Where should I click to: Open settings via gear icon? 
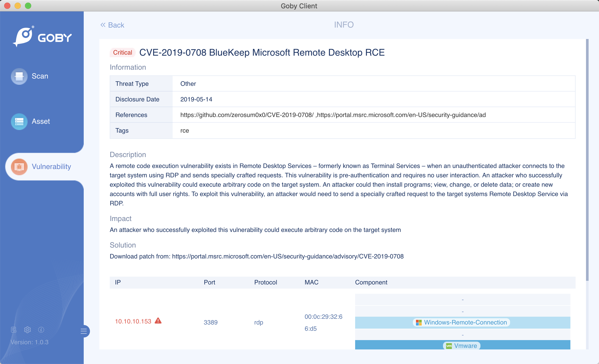tap(27, 330)
